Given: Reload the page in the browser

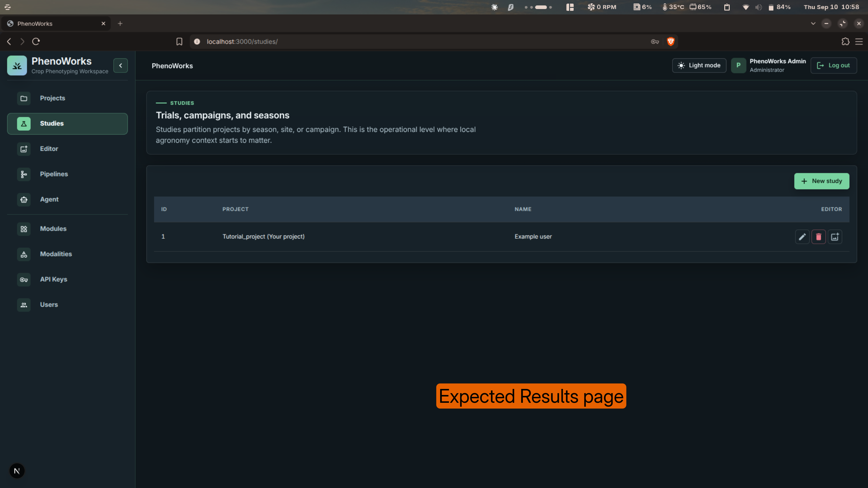Looking at the screenshot, I should point(36,42).
